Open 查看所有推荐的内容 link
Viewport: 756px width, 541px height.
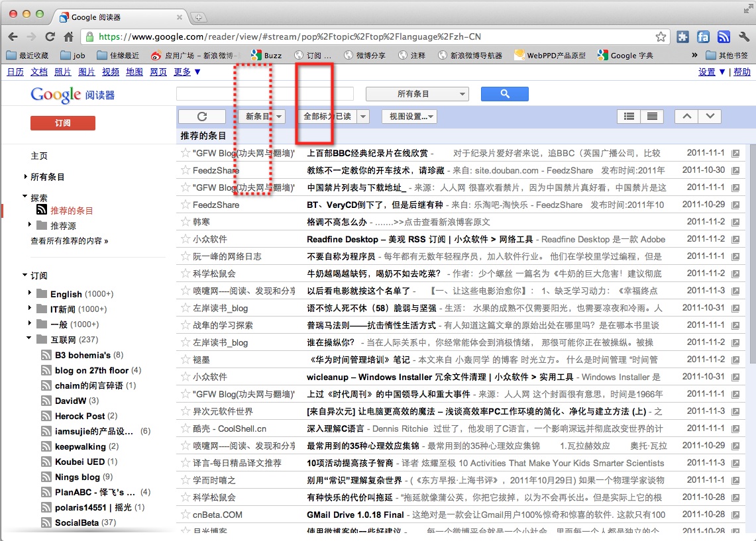click(70, 241)
